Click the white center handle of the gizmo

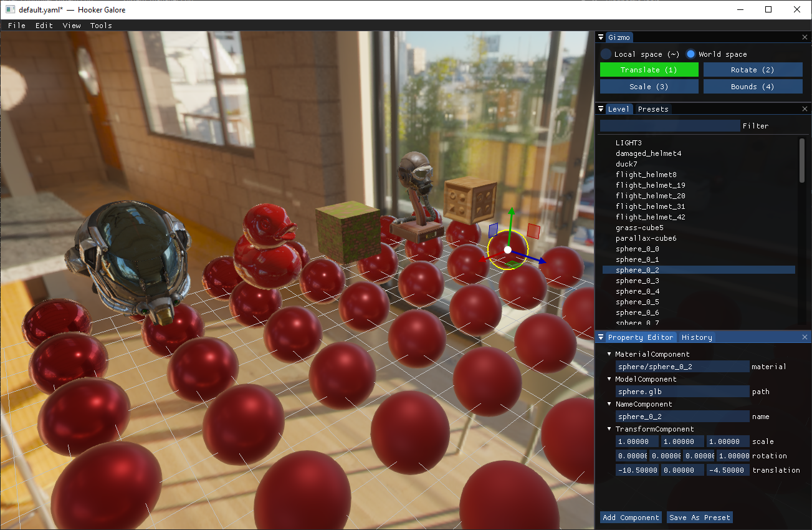pyautogui.click(x=508, y=250)
